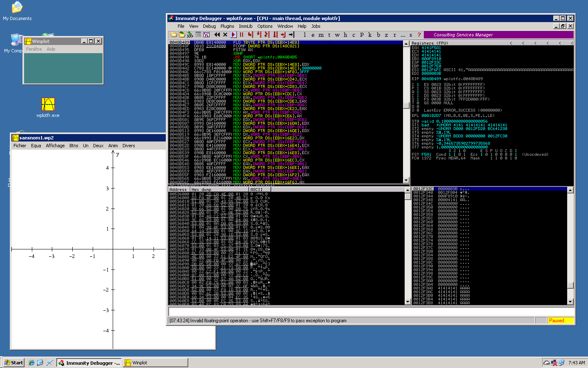This screenshot has width=588, height=368.
Task: Click the Execute till return icon
Action: pos(283,35)
